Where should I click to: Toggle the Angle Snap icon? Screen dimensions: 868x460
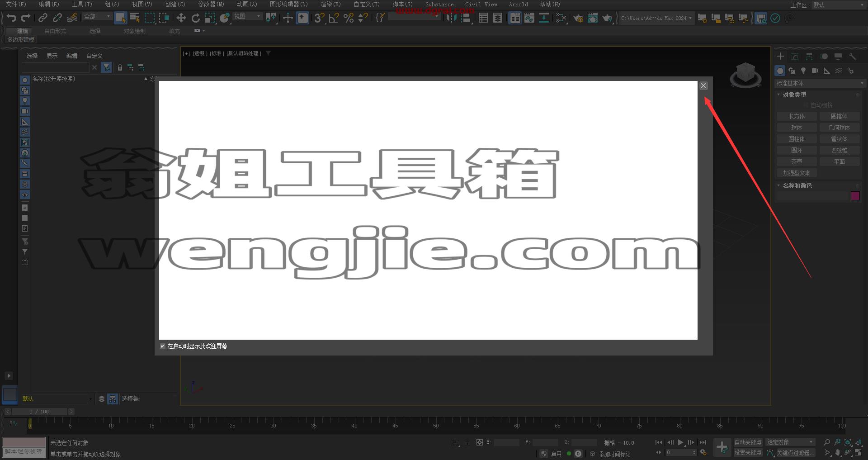pyautogui.click(x=334, y=18)
